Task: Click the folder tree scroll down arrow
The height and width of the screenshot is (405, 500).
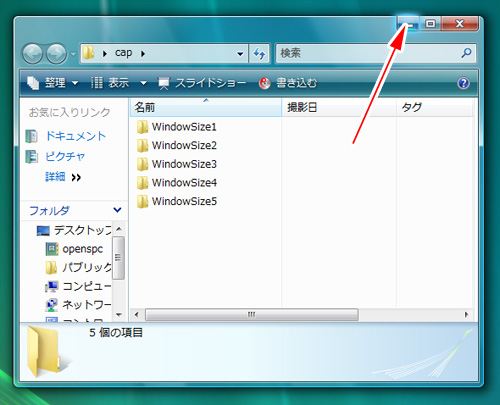Action: pyautogui.click(x=119, y=314)
